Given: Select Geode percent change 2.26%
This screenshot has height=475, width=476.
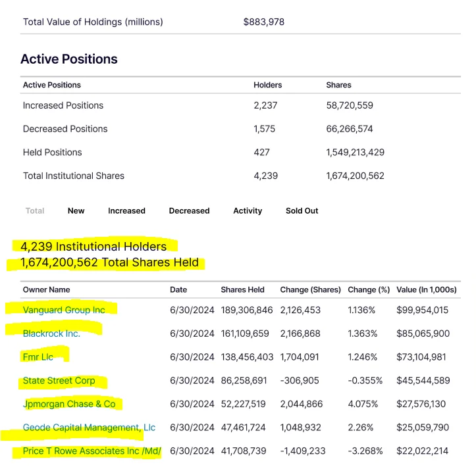Looking at the screenshot, I should pos(360,428).
